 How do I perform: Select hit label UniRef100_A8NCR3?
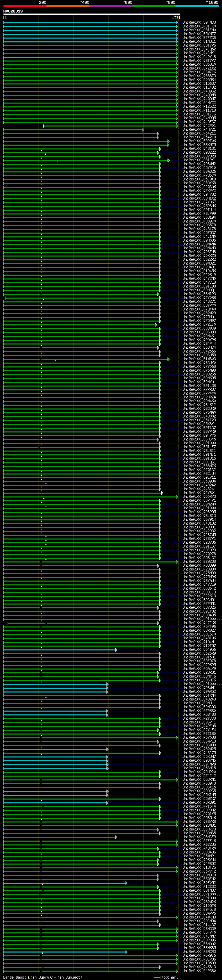199,951
